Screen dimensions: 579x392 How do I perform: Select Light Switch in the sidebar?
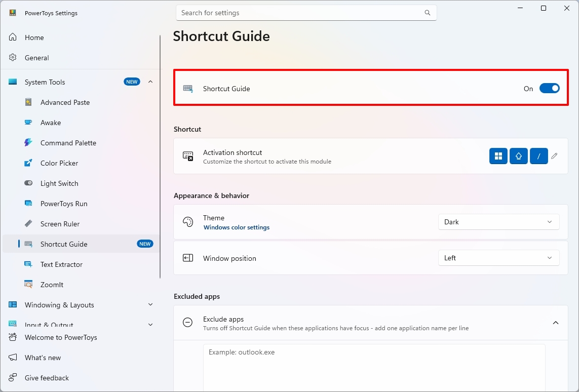59,183
